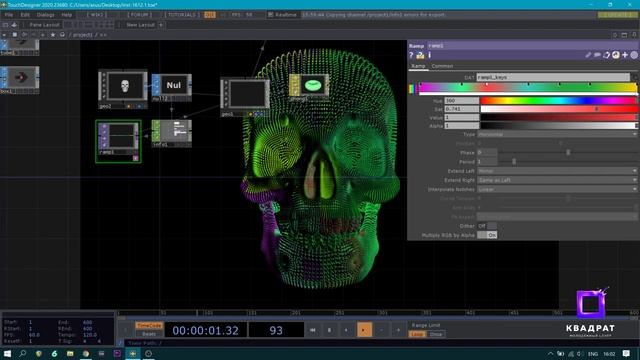Enable Loop range limit
The height and width of the screenshot is (360, 640).
pyautogui.click(x=417, y=334)
